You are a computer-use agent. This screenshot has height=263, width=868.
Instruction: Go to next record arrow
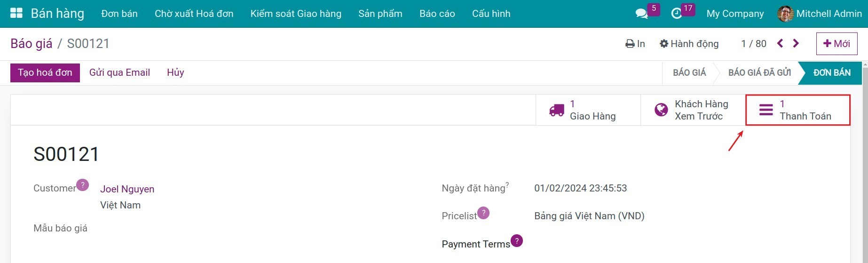click(796, 43)
